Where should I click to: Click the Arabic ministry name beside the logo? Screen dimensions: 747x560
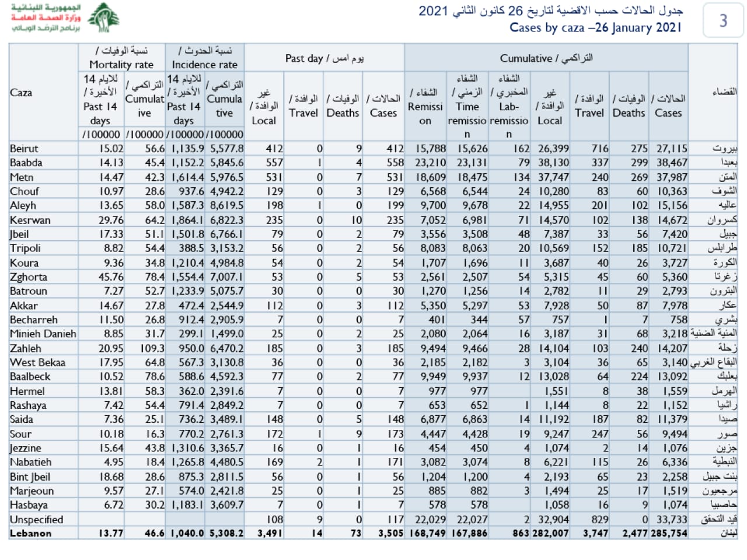[x=46, y=17]
